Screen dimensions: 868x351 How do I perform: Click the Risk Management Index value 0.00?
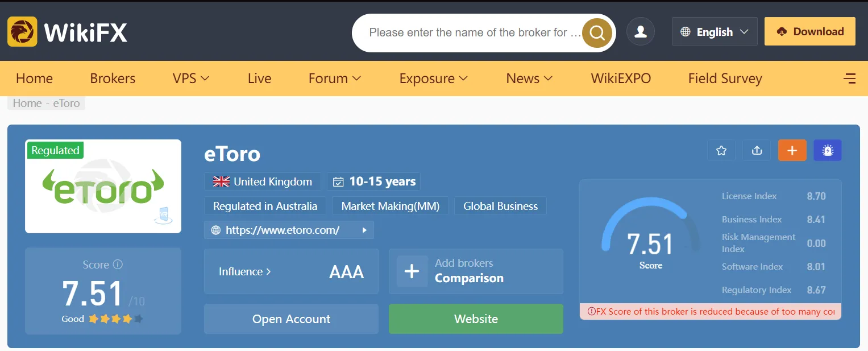pyautogui.click(x=816, y=243)
